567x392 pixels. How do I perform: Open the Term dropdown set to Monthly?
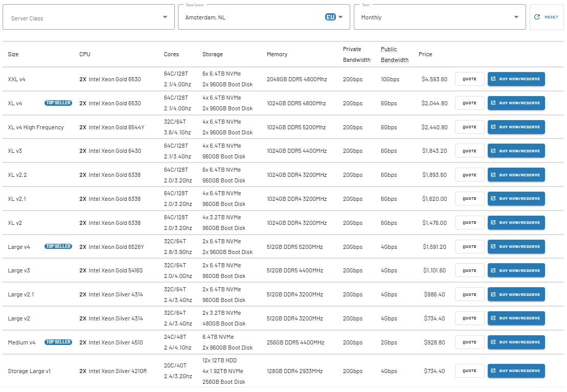coord(440,17)
